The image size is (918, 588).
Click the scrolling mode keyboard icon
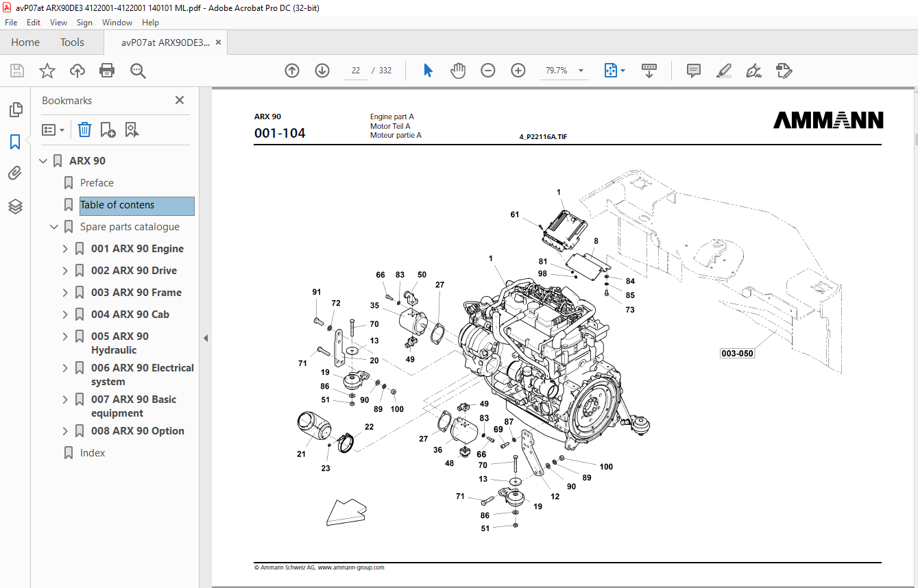[649, 71]
